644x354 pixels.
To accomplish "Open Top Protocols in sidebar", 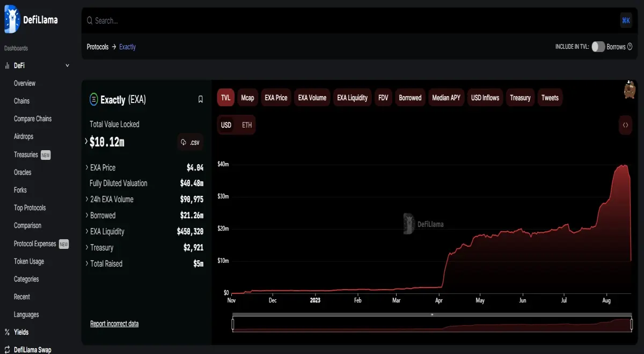I will (x=30, y=208).
